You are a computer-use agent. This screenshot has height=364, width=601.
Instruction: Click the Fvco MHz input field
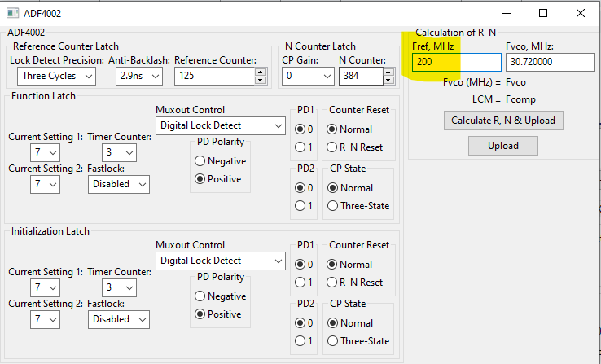coord(550,62)
